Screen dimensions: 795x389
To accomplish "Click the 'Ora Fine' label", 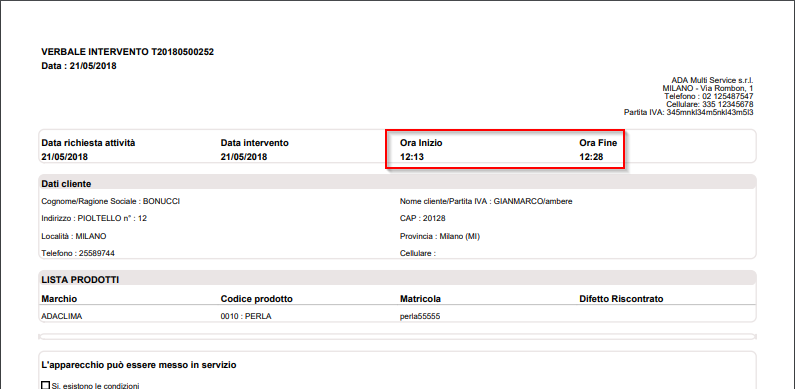I will click(598, 143).
